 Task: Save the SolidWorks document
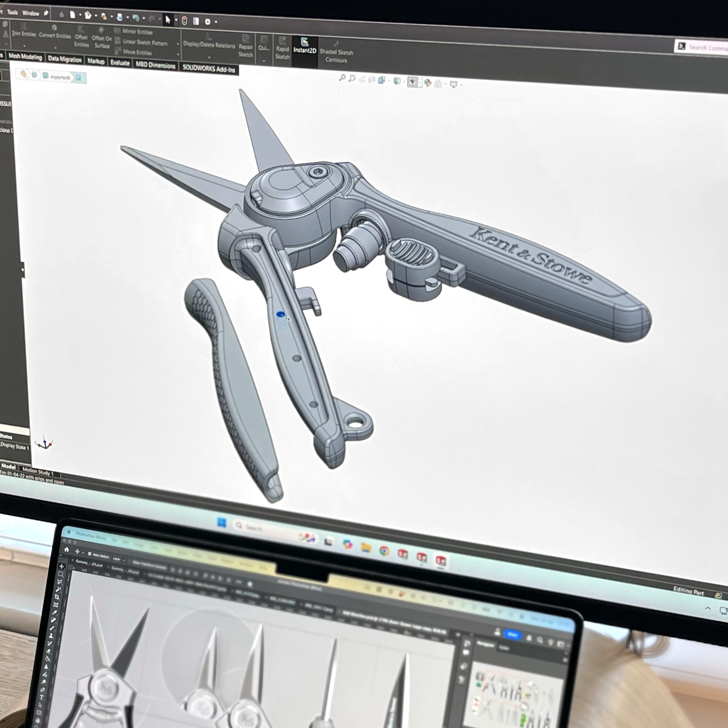[104, 16]
